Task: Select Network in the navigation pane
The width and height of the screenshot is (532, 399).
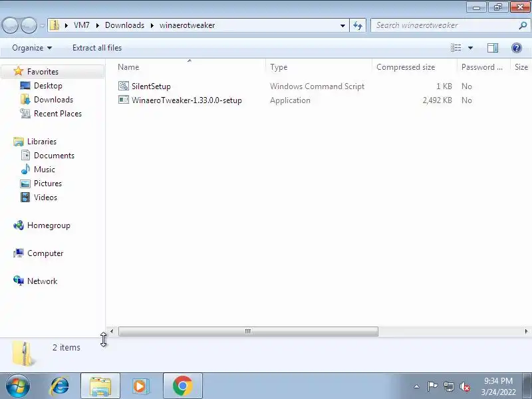Action: [x=42, y=281]
